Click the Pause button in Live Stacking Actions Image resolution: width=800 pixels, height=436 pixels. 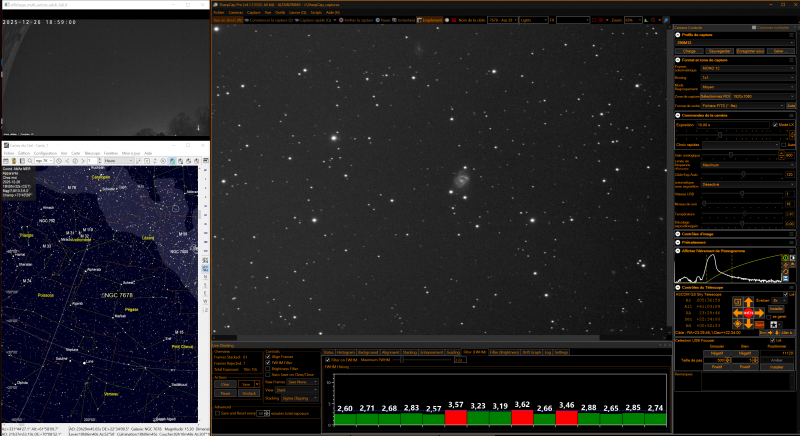(x=225, y=393)
